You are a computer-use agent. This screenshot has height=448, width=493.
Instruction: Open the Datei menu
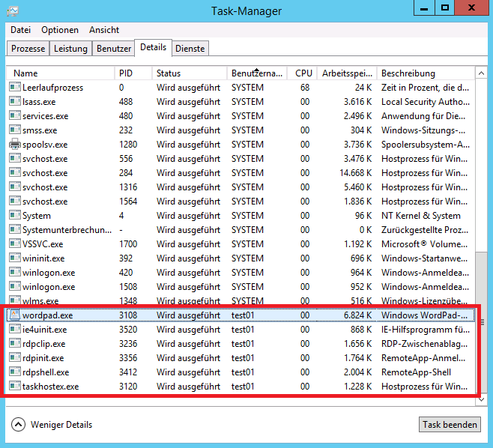click(x=20, y=30)
